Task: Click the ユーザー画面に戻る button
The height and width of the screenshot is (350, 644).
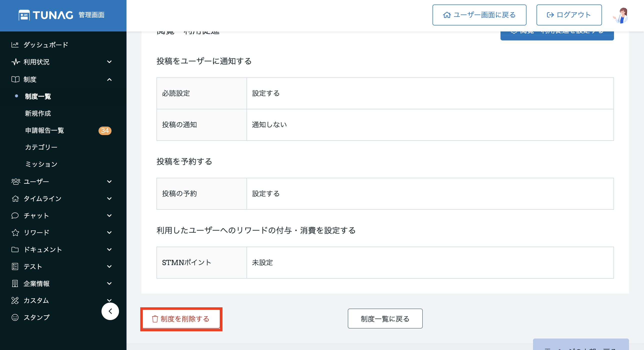Action: click(479, 15)
